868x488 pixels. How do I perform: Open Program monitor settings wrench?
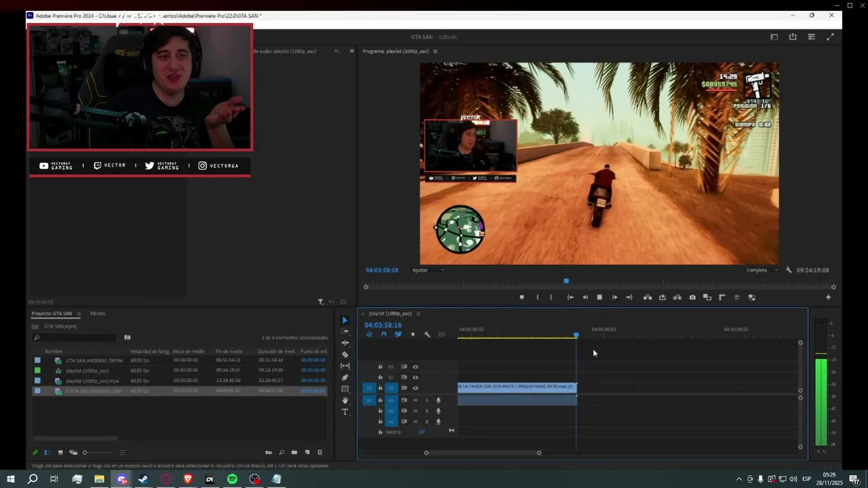(x=789, y=270)
